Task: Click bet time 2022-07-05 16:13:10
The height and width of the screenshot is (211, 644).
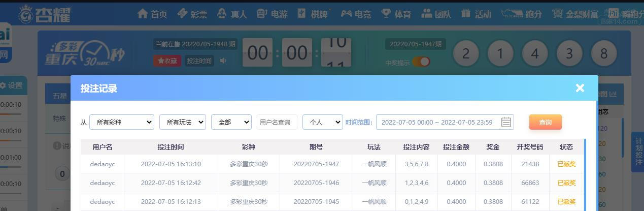Action: click(171, 164)
